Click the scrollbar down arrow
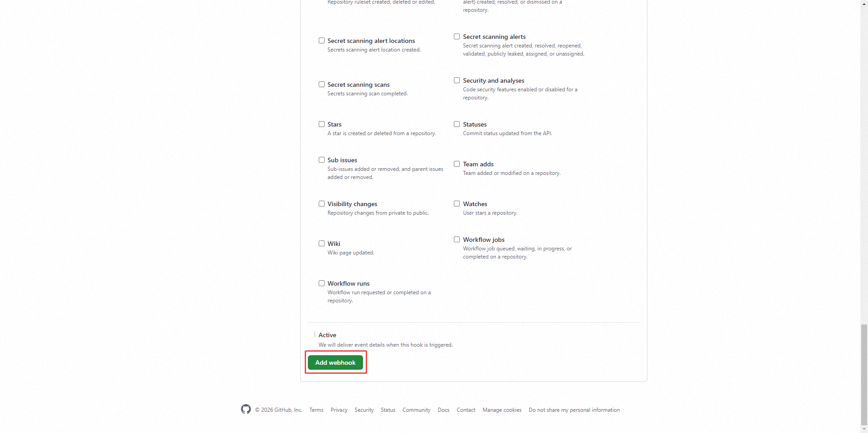The width and height of the screenshot is (868, 433). [x=864, y=429]
